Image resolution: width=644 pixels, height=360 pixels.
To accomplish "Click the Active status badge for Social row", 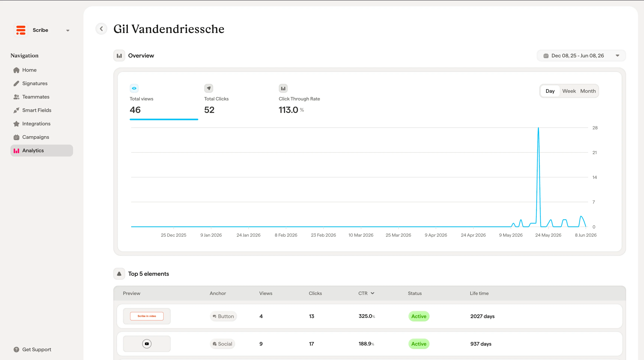I will pyautogui.click(x=419, y=344).
